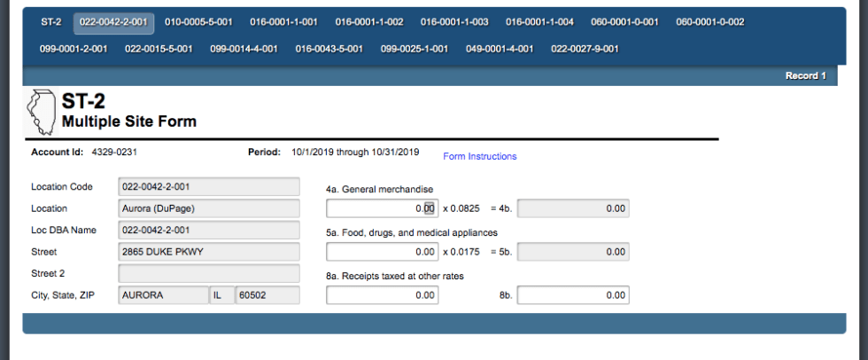Click the ZIP field showing 60502
This screenshot has height=360, width=868.
click(x=267, y=295)
